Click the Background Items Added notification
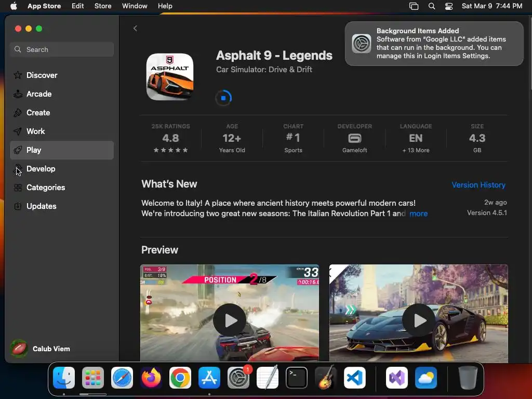 (x=434, y=44)
